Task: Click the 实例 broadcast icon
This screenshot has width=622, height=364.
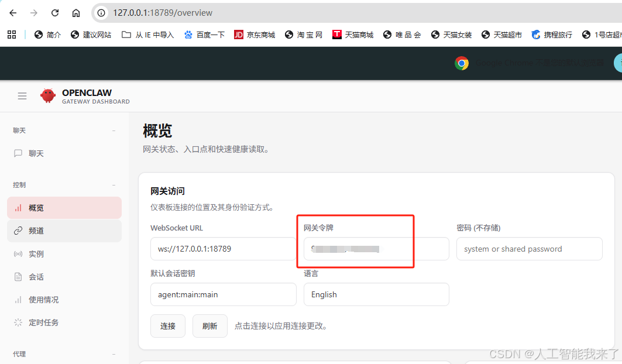Action: tap(19, 253)
